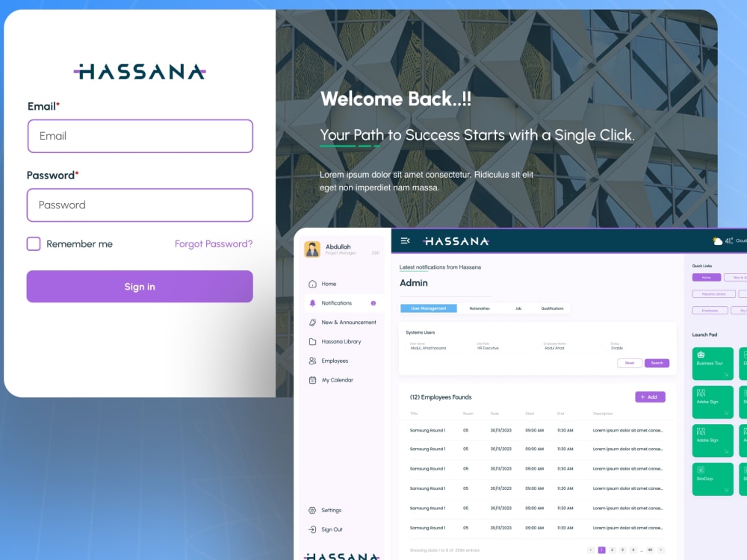Launch Adobe Sign from the Launch Pad

coord(712,402)
